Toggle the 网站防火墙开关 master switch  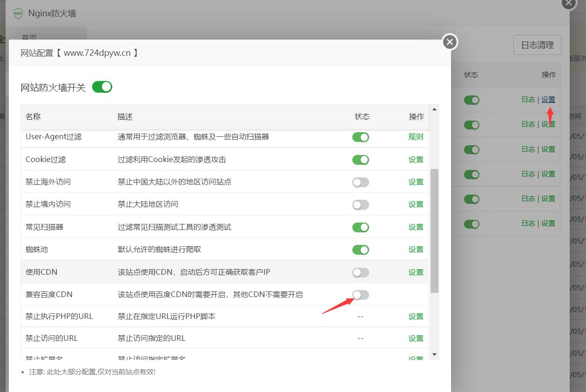point(102,87)
